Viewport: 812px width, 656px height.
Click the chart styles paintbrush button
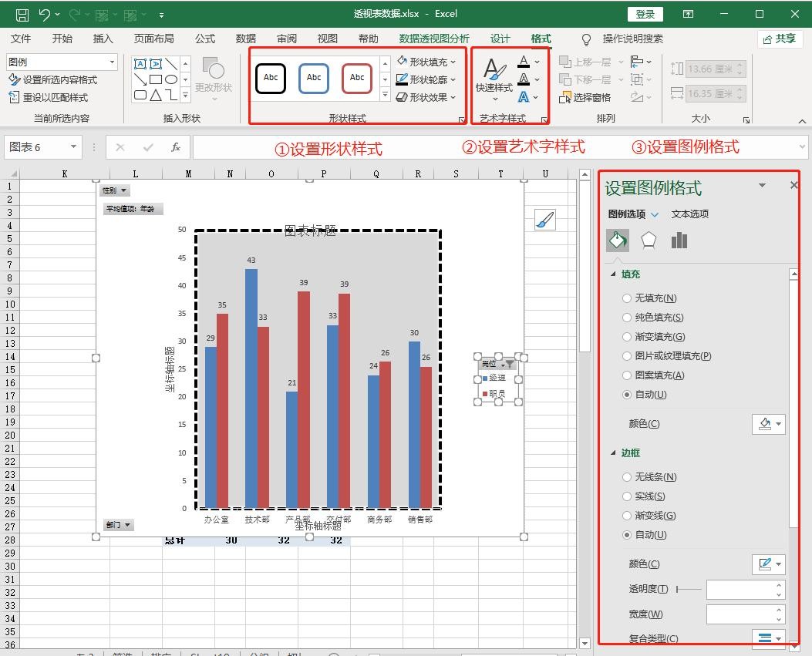pos(544,220)
